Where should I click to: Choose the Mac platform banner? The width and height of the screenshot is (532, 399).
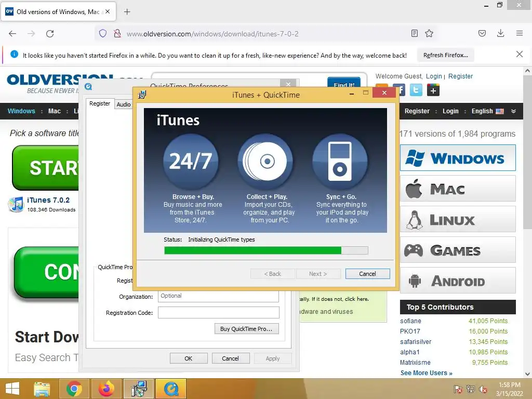tap(458, 188)
